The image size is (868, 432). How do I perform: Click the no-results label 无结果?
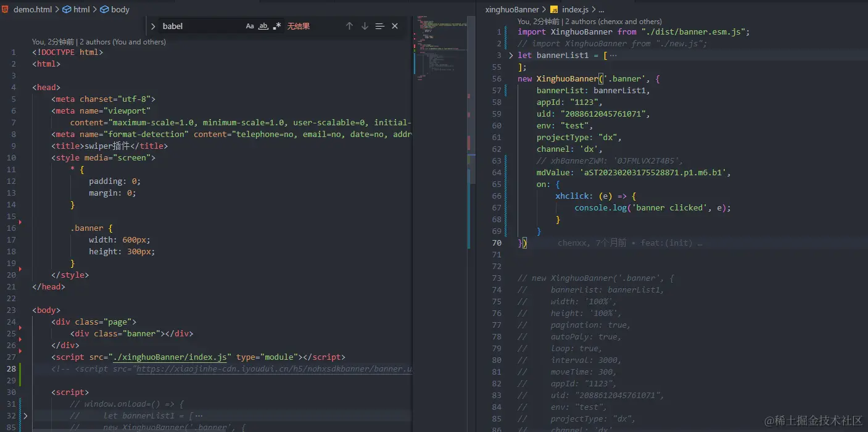tap(299, 26)
